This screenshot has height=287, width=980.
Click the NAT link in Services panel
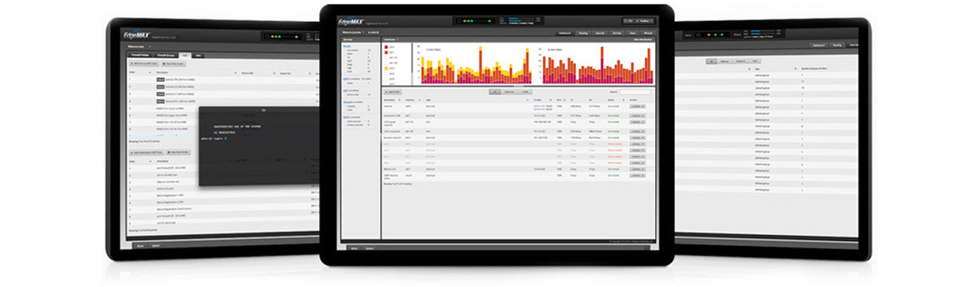pos(345,90)
